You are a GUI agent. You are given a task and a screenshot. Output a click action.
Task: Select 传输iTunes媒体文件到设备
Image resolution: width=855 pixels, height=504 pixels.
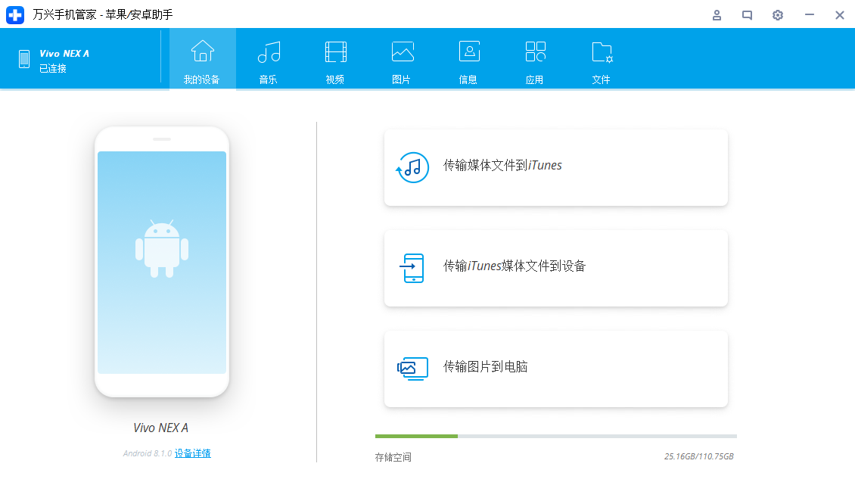point(555,268)
